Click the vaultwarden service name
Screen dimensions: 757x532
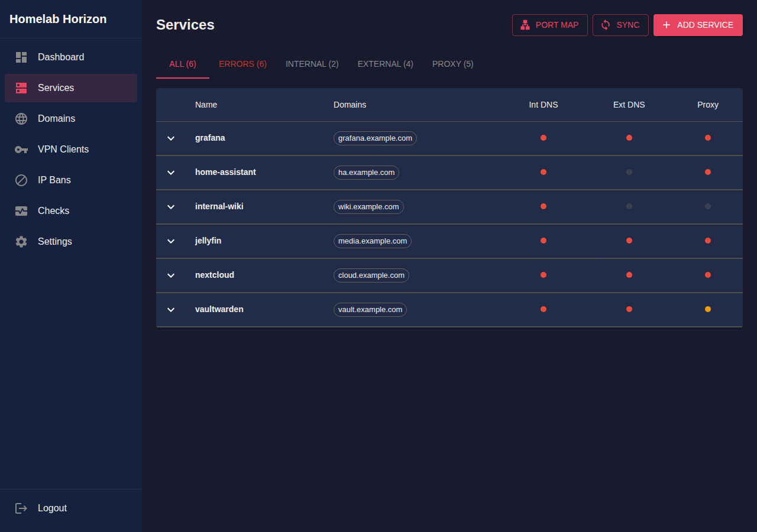pyautogui.click(x=219, y=309)
